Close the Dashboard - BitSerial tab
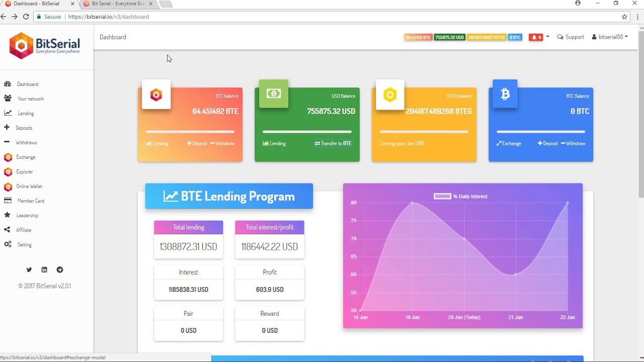Screen dimensions: 644x362 pos(72,4)
